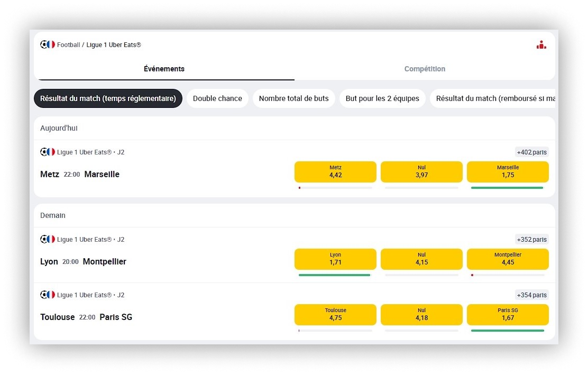The width and height of the screenshot is (588, 374).
Task: Open the +352 paris link for Lyon-Montpellier
Action: pos(532,239)
